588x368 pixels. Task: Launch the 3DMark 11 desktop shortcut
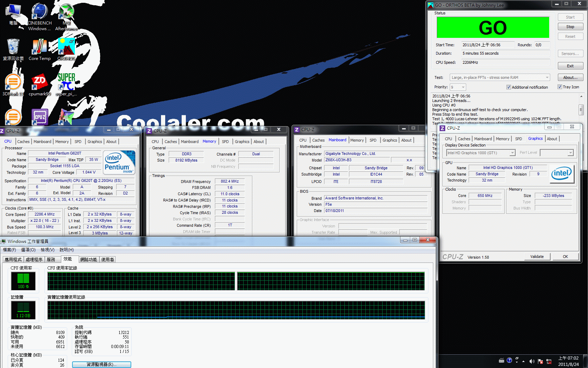coord(13,85)
